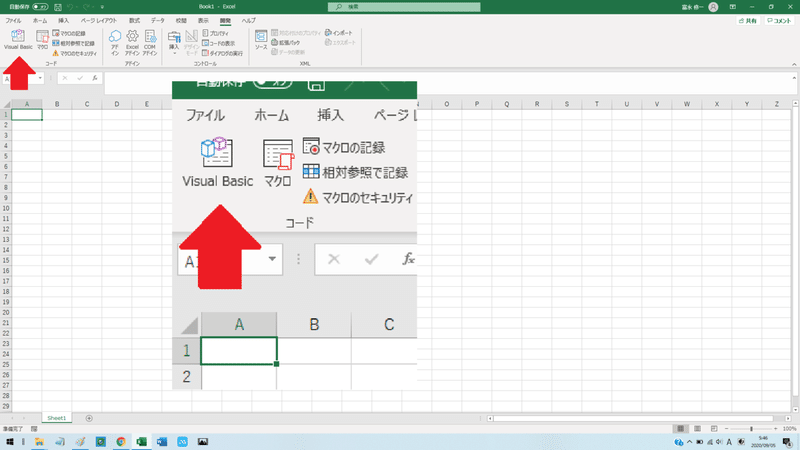Open Ribbon Display Options button
This screenshot has width=800, height=450.
[x=733, y=7]
